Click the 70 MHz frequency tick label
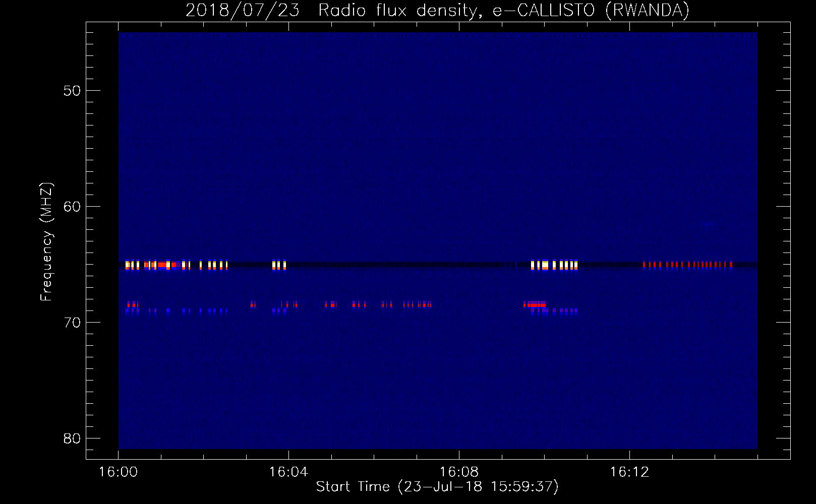The image size is (816, 504). pyautogui.click(x=72, y=323)
